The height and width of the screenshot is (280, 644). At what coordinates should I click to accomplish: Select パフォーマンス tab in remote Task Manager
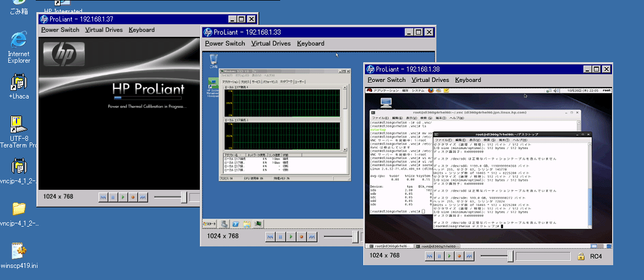pos(271,82)
